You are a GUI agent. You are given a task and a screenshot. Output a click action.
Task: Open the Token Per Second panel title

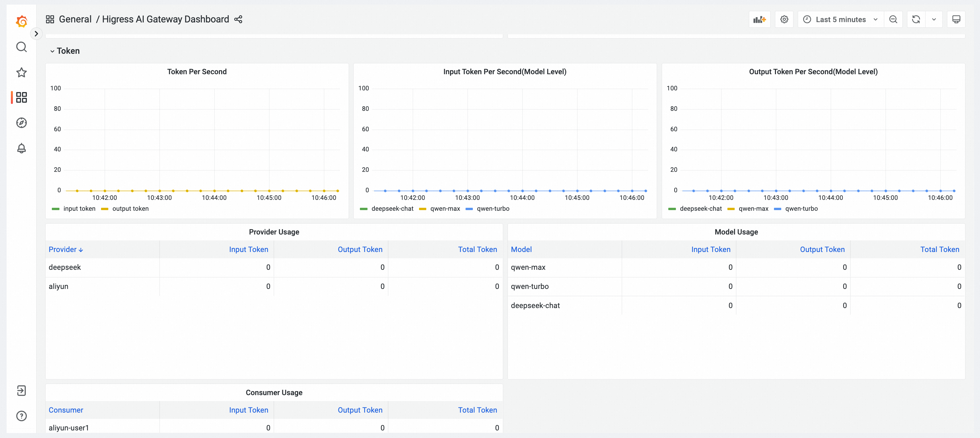pos(197,72)
